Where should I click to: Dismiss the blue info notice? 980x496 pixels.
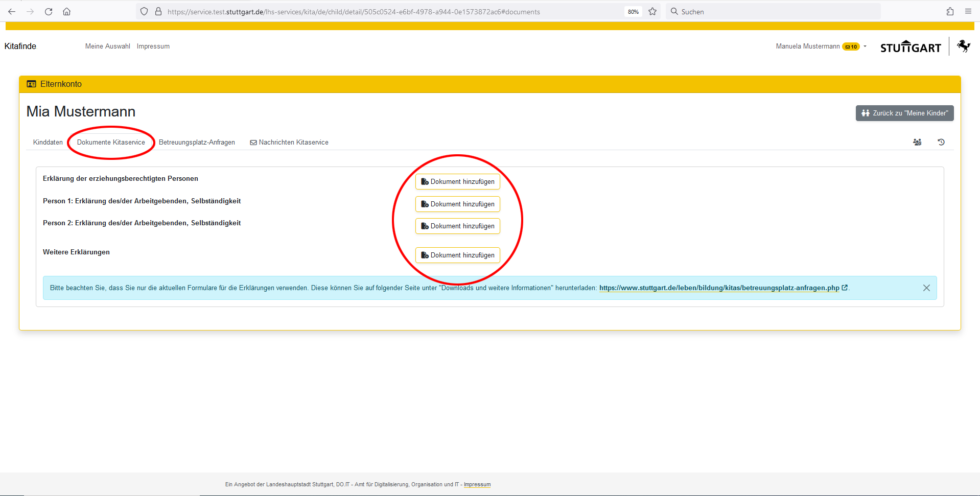pos(926,288)
